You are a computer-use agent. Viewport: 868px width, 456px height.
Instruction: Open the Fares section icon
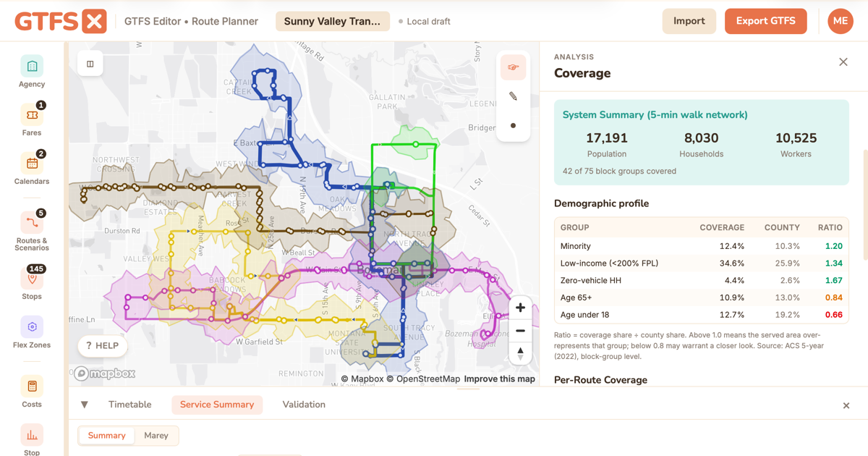coord(32,115)
